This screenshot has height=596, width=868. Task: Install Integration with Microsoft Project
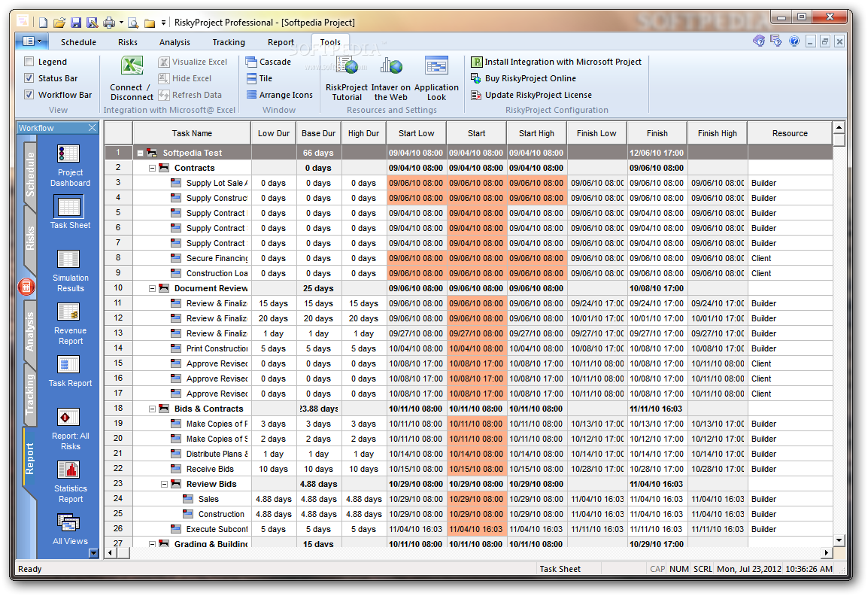click(x=557, y=62)
